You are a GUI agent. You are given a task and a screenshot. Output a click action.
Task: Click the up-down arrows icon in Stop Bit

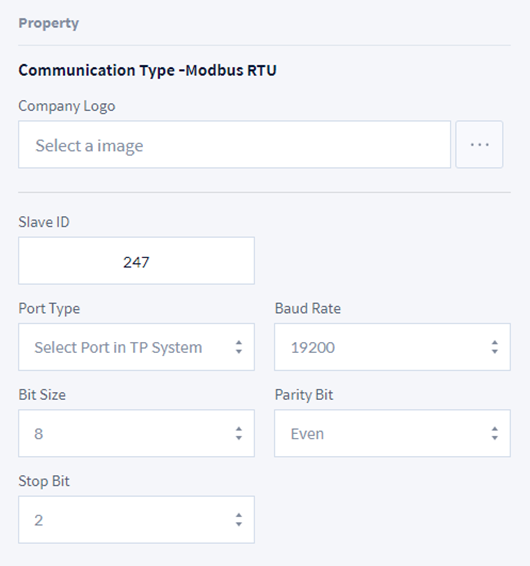(x=239, y=520)
